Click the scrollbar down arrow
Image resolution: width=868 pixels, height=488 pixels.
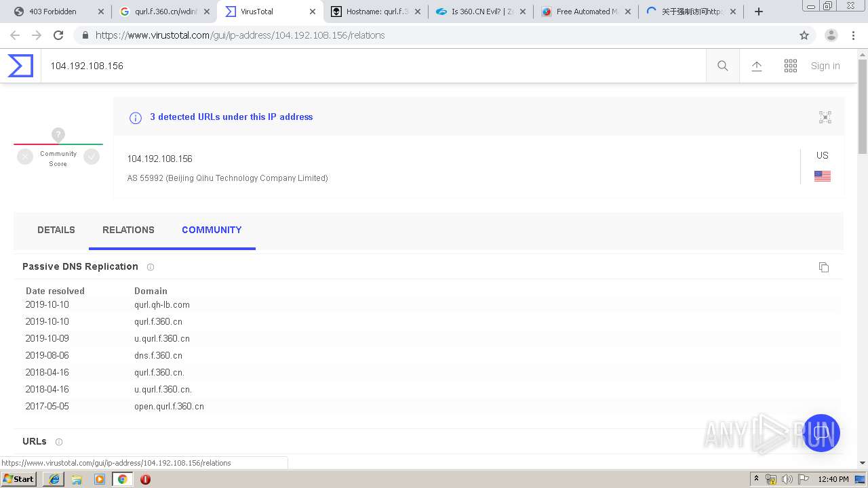[x=863, y=463]
